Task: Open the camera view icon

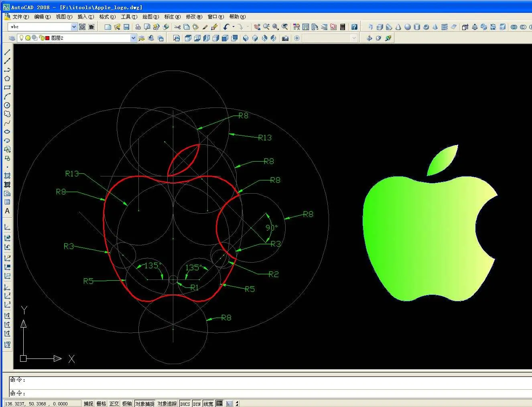Action: (285, 38)
